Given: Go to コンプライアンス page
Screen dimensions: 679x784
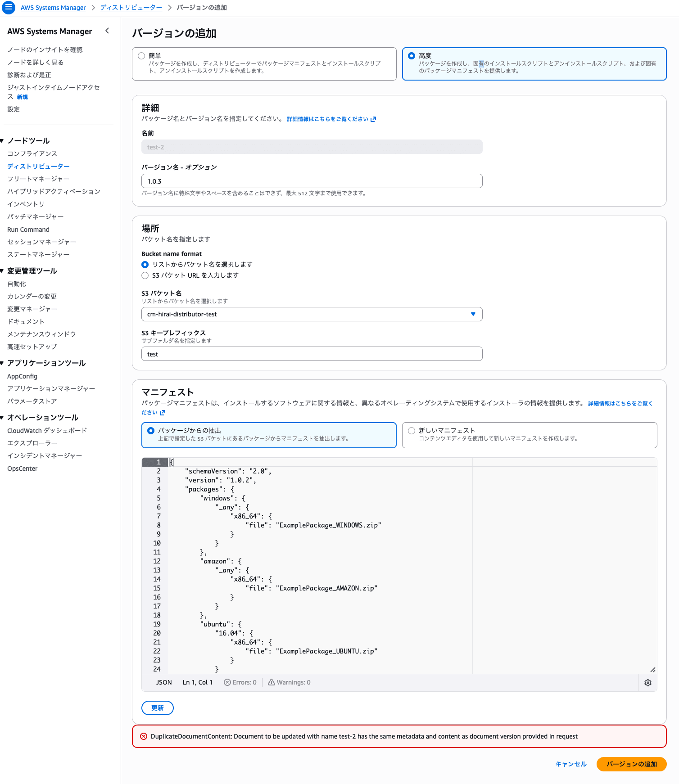Looking at the screenshot, I should click(32, 153).
